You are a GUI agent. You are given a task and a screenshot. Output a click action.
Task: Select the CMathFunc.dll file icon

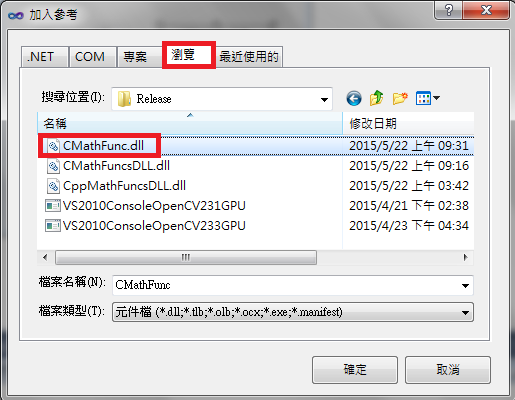[x=53, y=146]
